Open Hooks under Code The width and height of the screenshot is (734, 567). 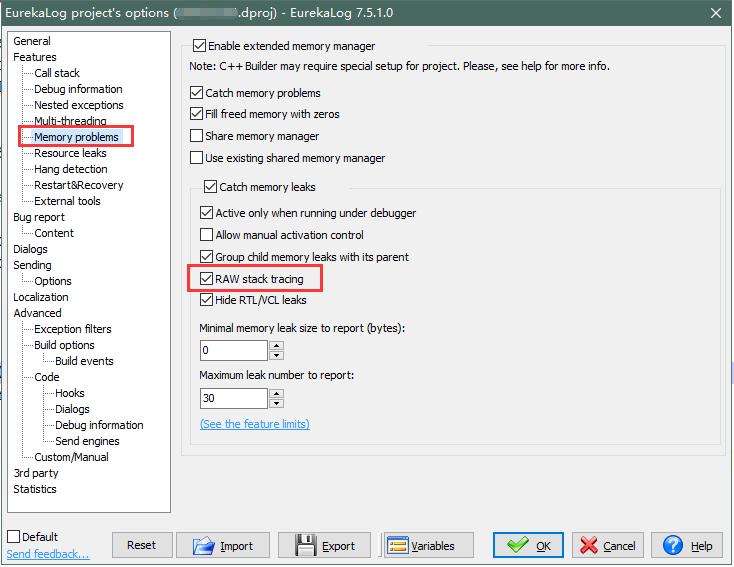(x=70, y=393)
